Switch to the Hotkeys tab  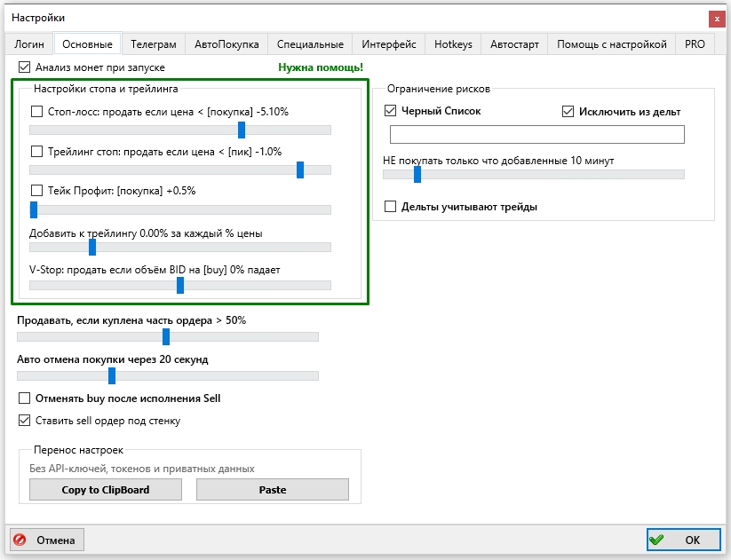point(453,44)
